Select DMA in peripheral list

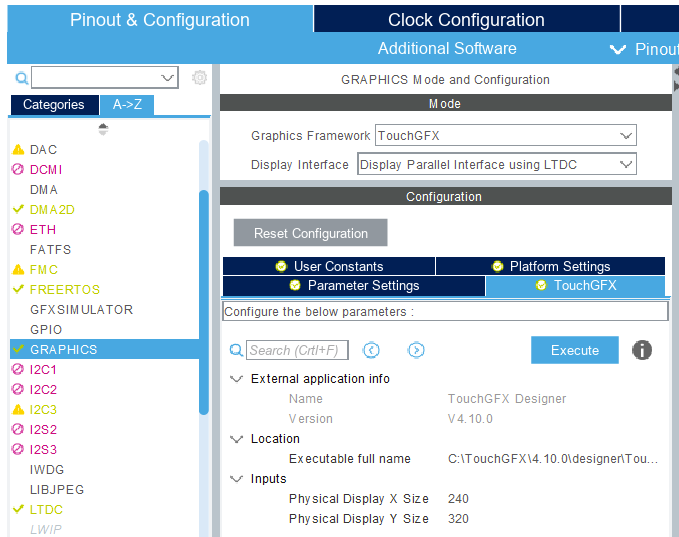(x=43, y=190)
